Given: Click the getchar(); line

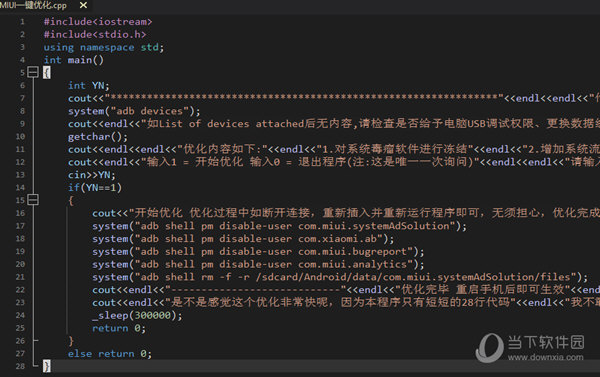Looking at the screenshot, I should pos(98,137).
